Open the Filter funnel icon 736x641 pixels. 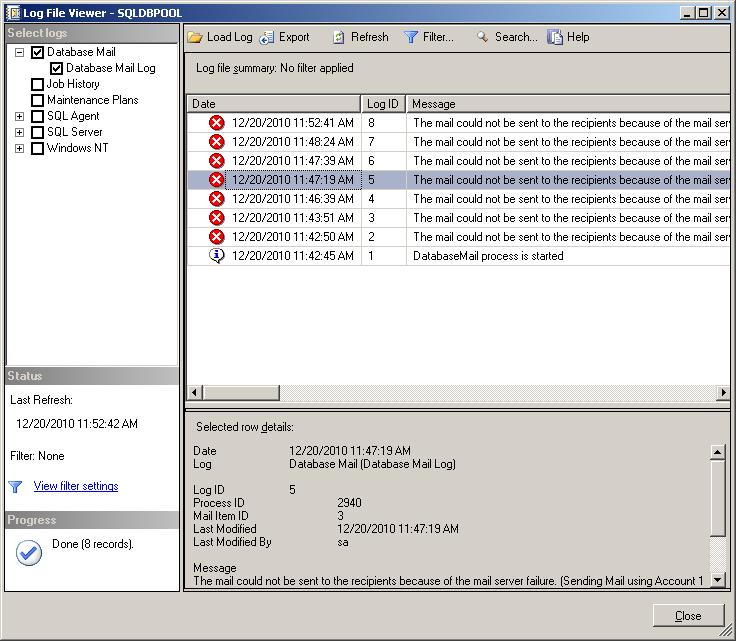[x=411, y=37]
